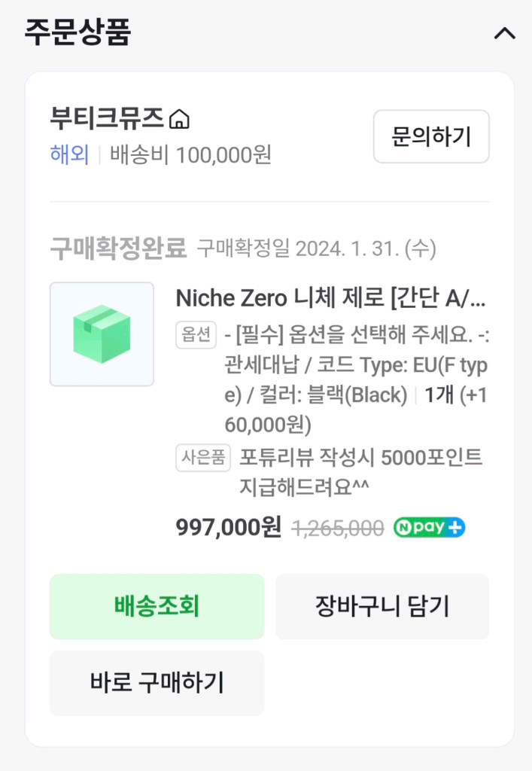Click the Npay plus badge icon
Image resolution: width=532 pixels, height=771 pixels.
coord(429,528)
